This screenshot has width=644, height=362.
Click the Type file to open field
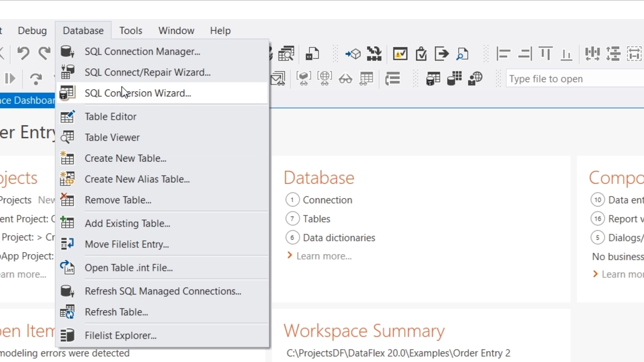click(570, 79)
